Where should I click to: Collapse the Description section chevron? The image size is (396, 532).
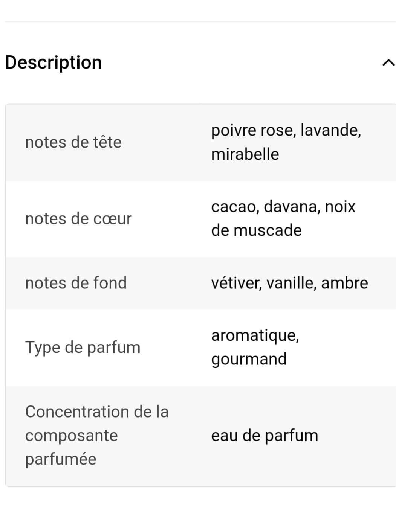pyautogui.click(x=388, y=62)
